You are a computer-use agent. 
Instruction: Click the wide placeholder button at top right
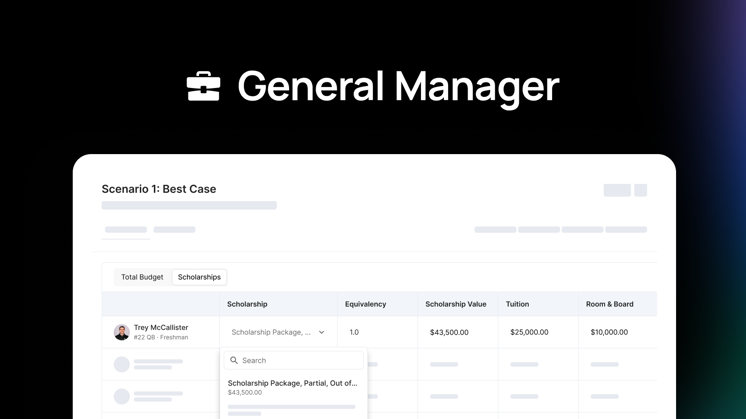point(617,190)
